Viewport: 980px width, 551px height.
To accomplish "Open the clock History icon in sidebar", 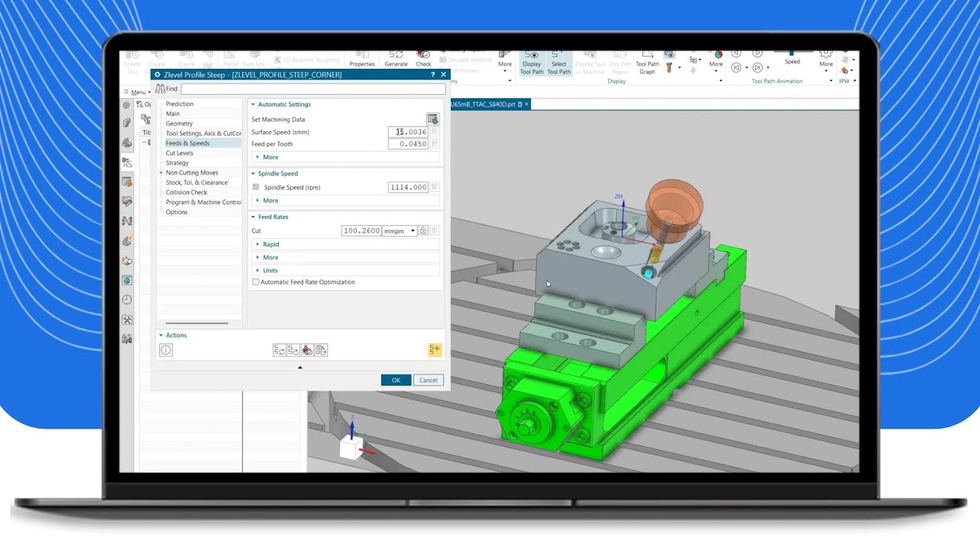I will [x=127, y=299].
